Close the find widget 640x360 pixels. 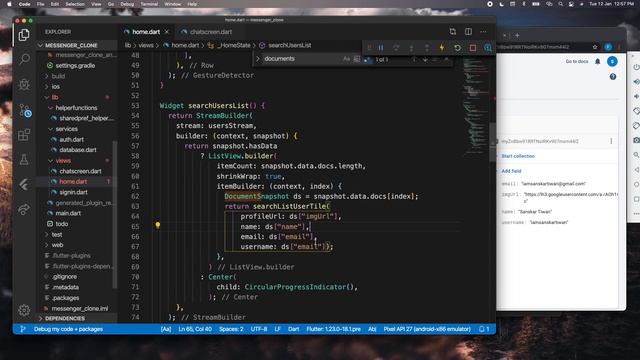point(447,59)
